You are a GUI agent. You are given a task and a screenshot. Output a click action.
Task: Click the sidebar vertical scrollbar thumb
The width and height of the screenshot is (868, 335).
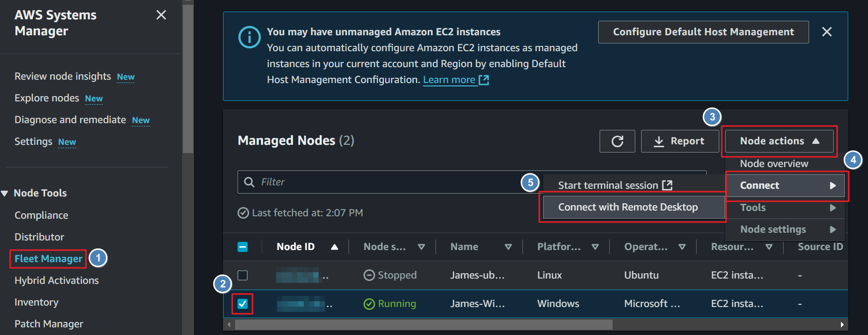tap(188, 79)
